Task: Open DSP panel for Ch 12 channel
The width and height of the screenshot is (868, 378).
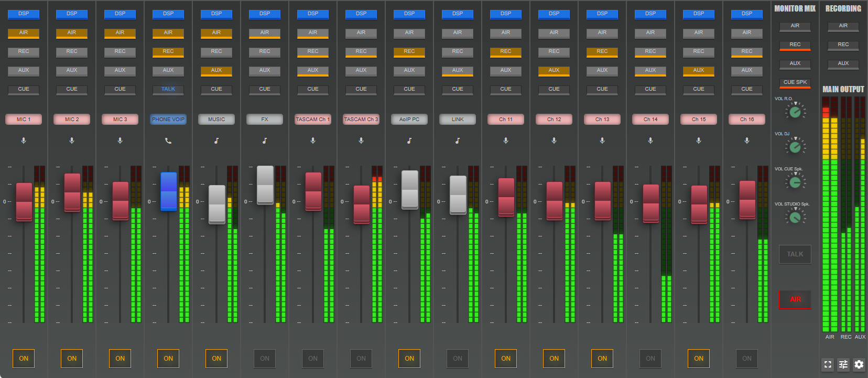Action: click(x=554, y=14)
